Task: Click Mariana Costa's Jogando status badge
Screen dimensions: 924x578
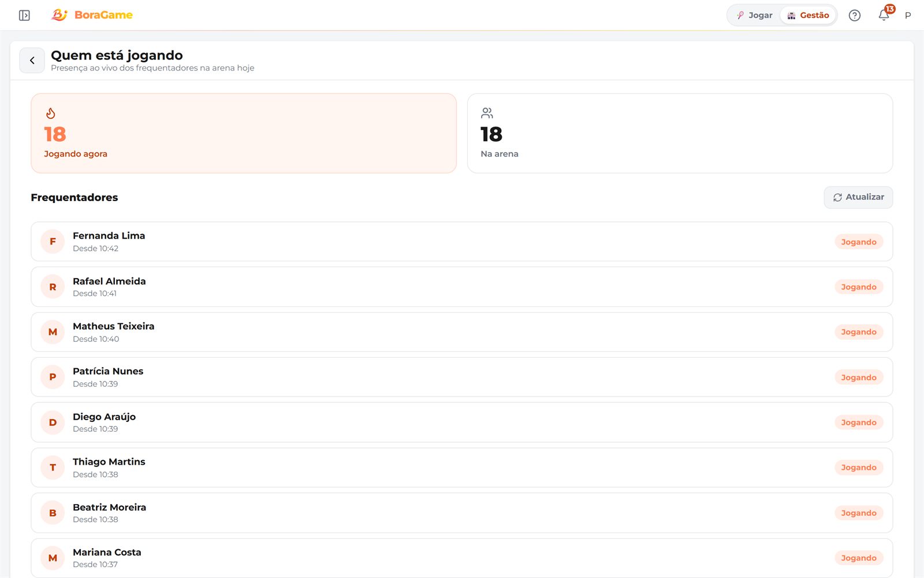Action: (859, 558)
